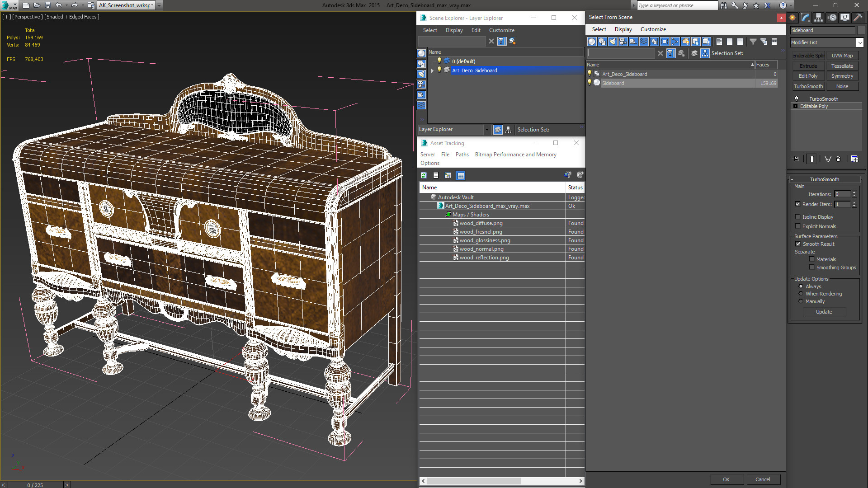Enable Explicit Normals checkbox
Viewport: 868px width, 488px height.
point(798,226)
